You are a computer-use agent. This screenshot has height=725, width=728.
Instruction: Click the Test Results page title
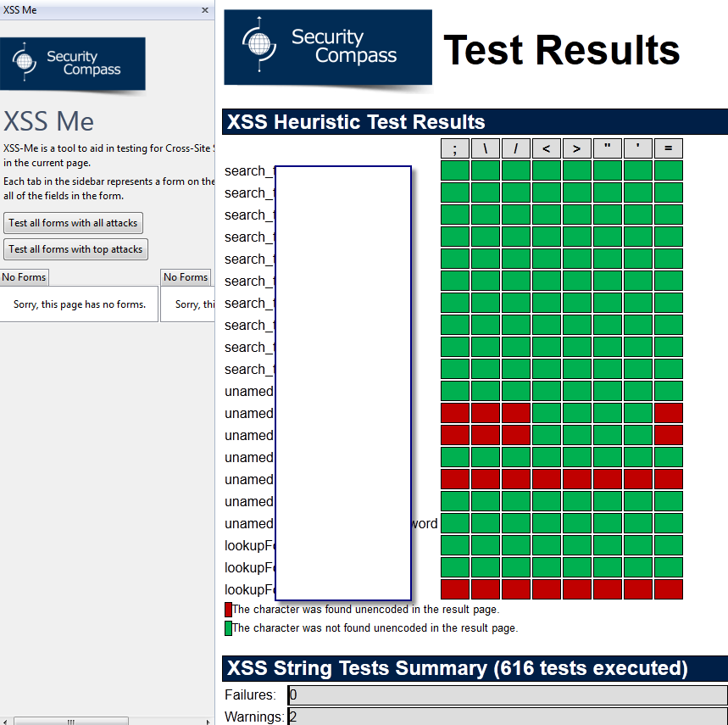(x=561, y=50)
